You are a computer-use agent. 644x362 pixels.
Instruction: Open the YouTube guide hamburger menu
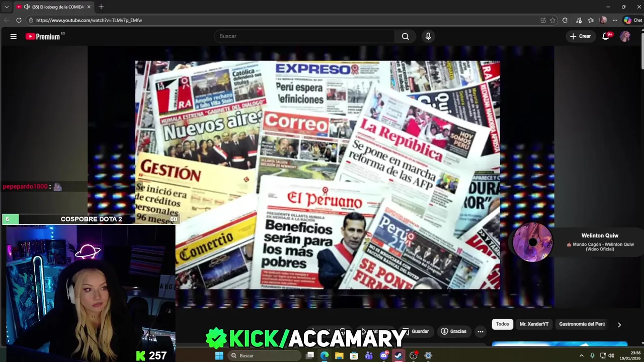click(x=14, y=36)
